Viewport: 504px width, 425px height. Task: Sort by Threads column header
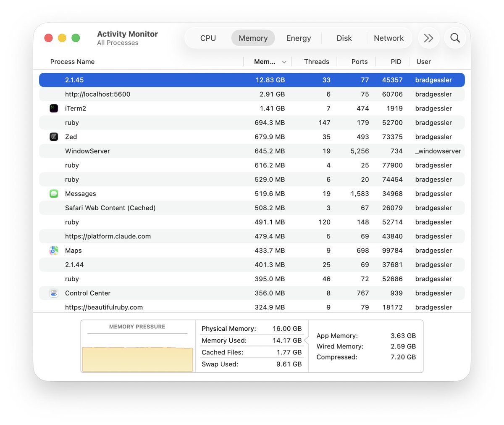pos(317,62)
